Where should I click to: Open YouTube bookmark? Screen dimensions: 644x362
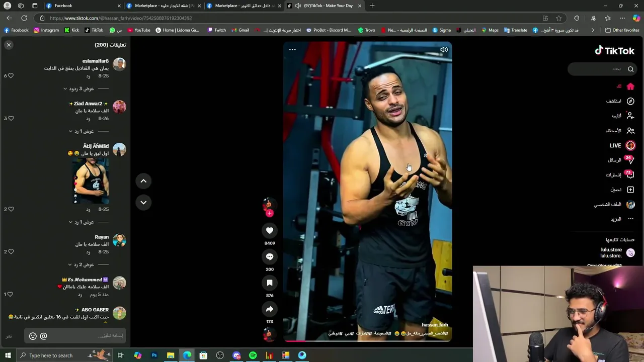pos(138,30)
